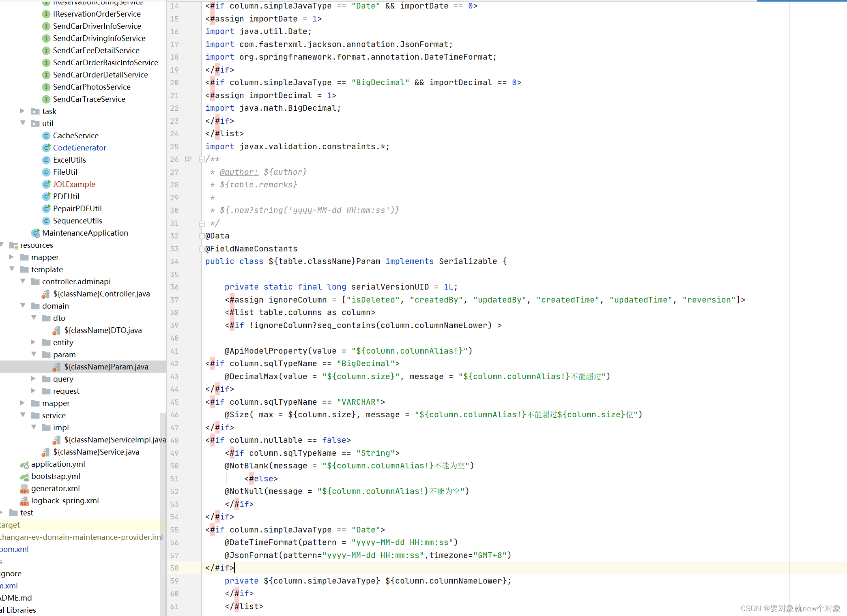The width and height of the screenshot is (847, 616).
Task: Click the generator.xml file icon
Action: (x=24, y=489)
